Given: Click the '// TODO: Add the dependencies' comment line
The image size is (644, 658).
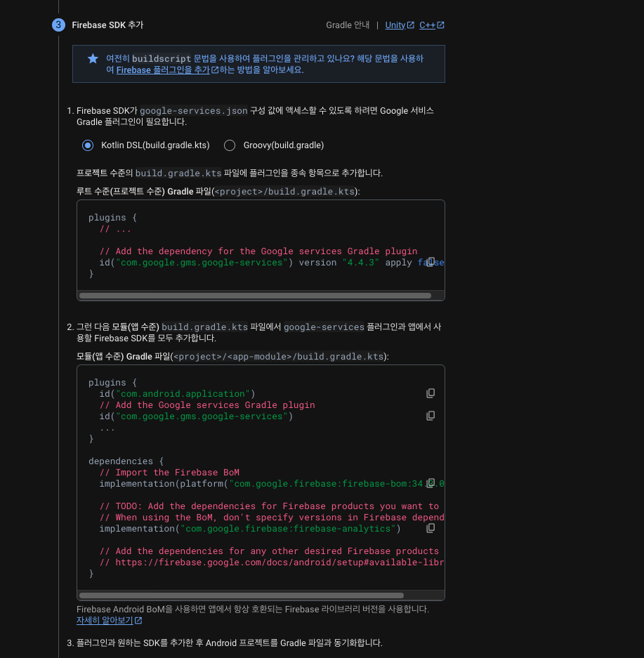Looking at the screenshot, I should [269, 506].
